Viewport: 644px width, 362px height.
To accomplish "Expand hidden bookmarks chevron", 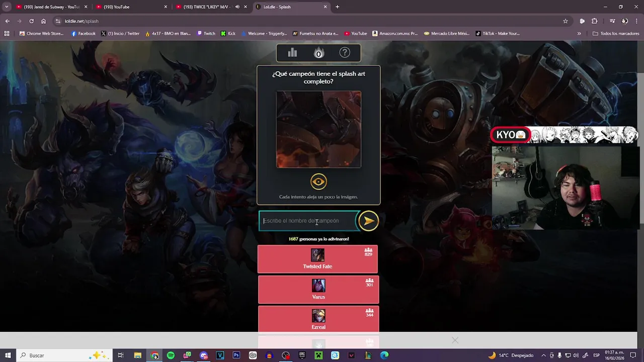I will click(x=579, y=34).
